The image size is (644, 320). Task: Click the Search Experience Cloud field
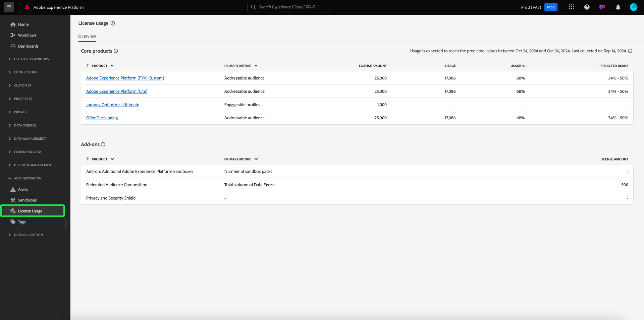click(288, 7)
